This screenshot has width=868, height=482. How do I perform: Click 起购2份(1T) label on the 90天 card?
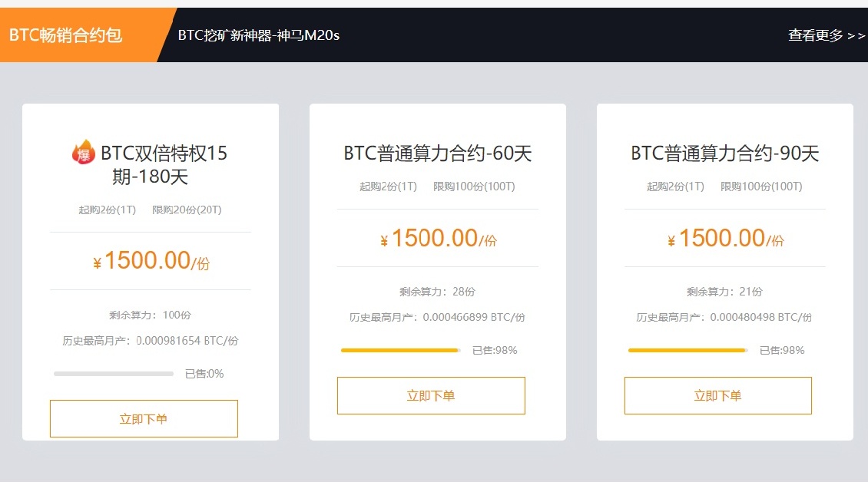point(676,186)
